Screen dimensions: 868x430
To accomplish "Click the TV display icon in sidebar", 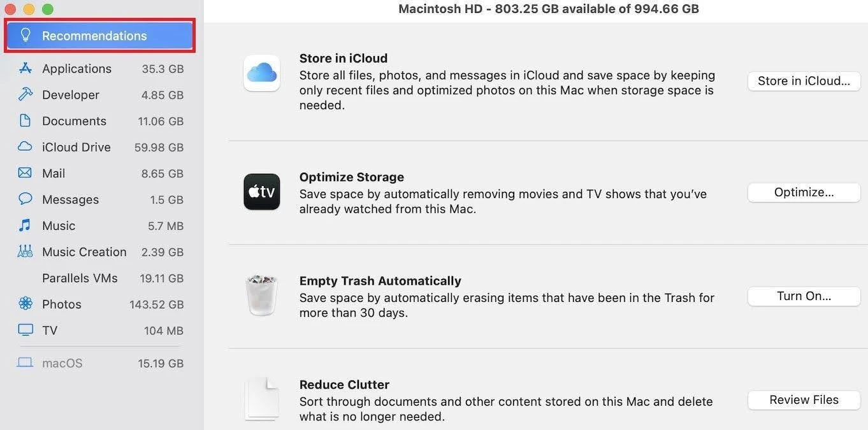I will (25, 330).
